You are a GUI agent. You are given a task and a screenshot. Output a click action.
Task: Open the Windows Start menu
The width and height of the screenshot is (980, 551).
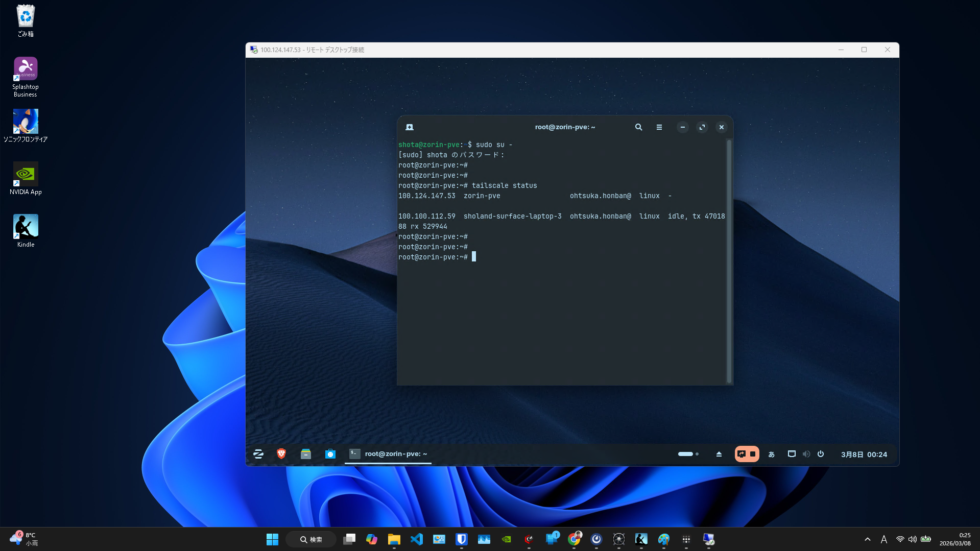(273, 539)
